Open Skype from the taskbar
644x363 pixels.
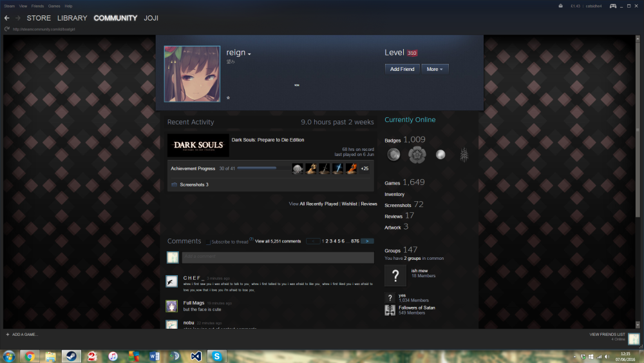[216, 356]
